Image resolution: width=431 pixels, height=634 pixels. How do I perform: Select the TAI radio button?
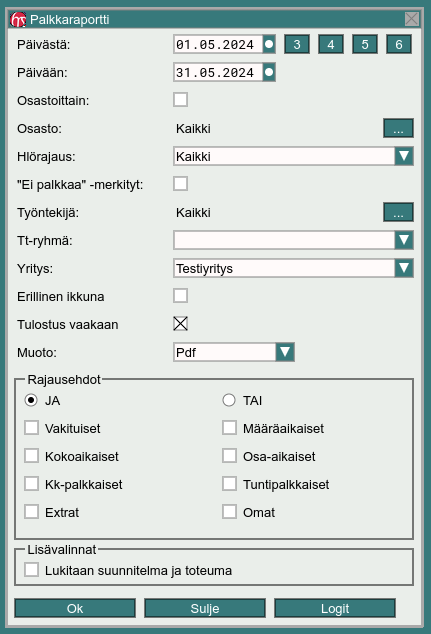[229, 400]
